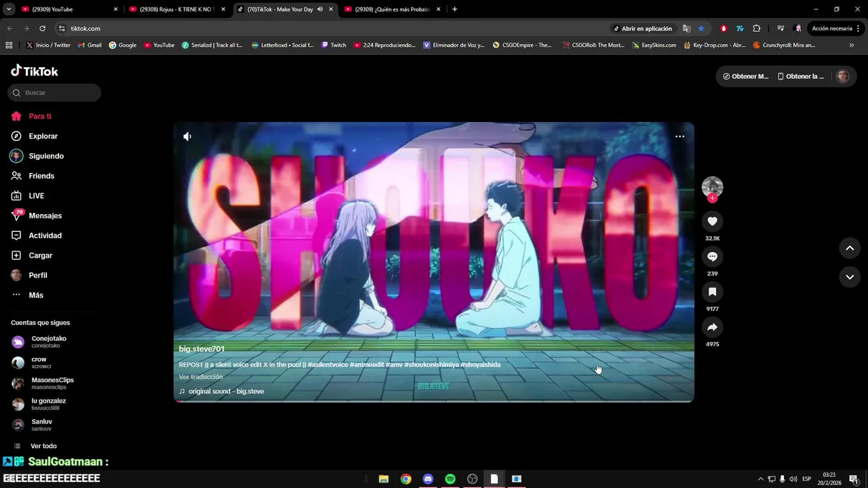The width and height of the screenshot is (868, 488).
Task: Click the #asilentvoice hashtag
Action: click(x=328, y=365)
